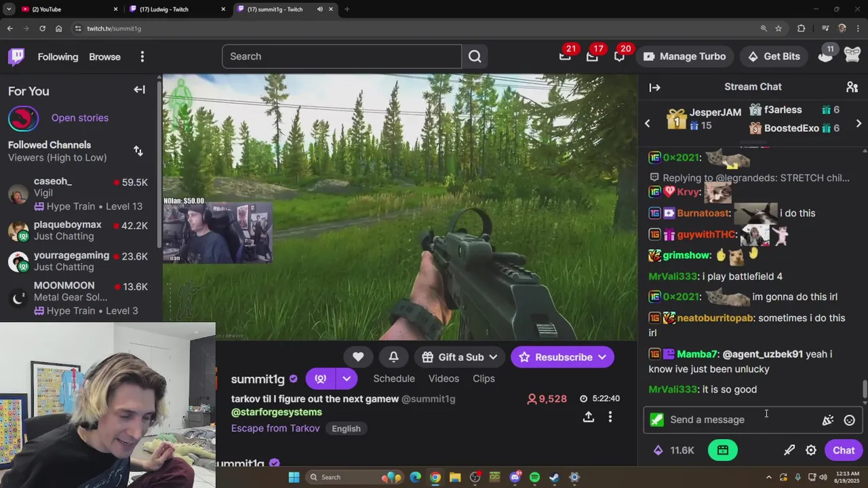The width and height of the screenshot is (868, 488).
Task: Open the Videos tab
Action: tap(443, 378)
